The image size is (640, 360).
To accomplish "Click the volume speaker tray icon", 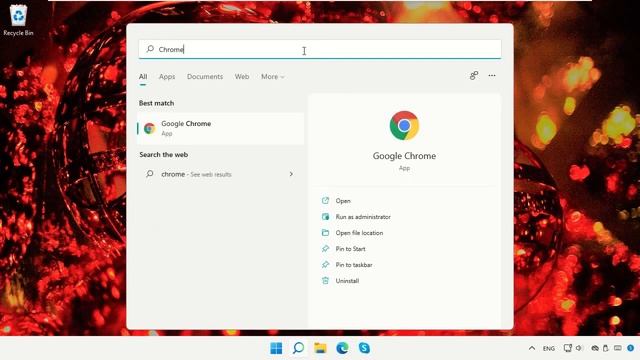I will tap(579, 348).
